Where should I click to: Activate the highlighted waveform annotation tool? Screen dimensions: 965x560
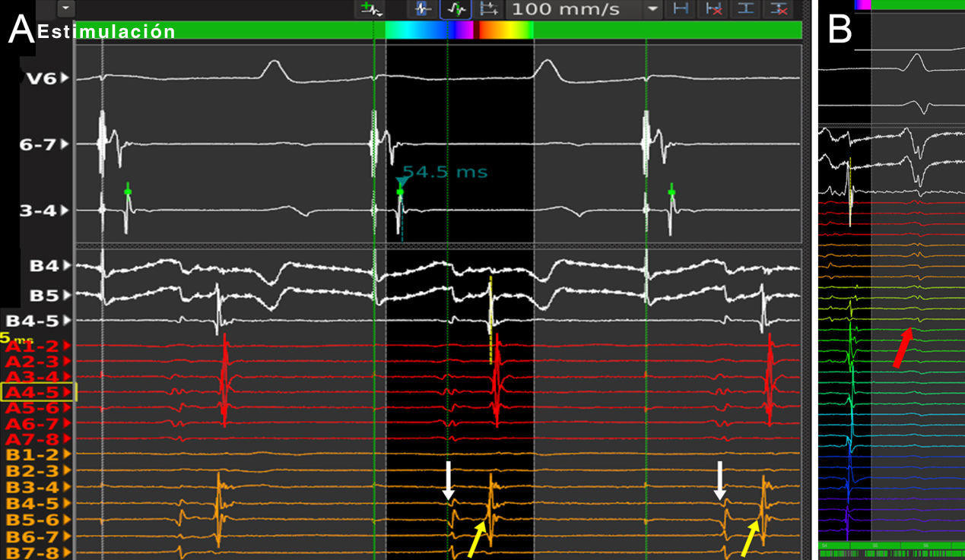pyautogui.click(x=456, y=9)
